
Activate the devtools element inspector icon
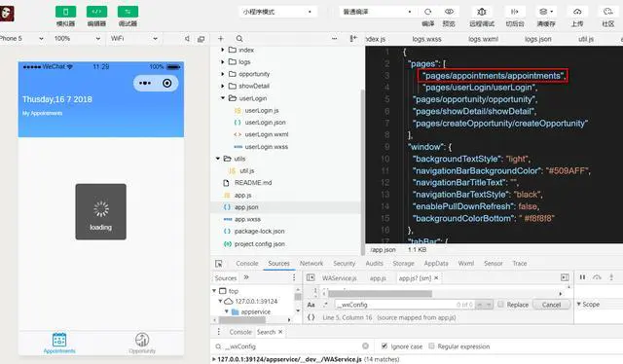click(218, 264)
